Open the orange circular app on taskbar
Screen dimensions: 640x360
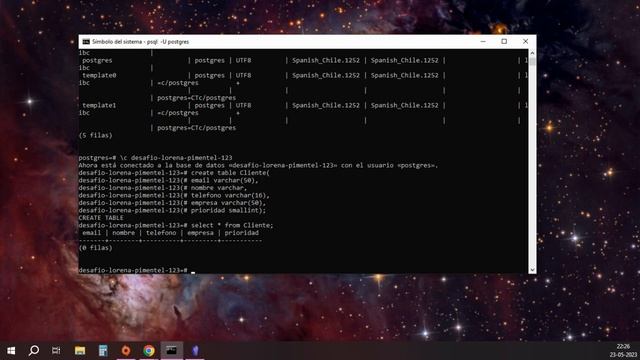click(126, 350)
